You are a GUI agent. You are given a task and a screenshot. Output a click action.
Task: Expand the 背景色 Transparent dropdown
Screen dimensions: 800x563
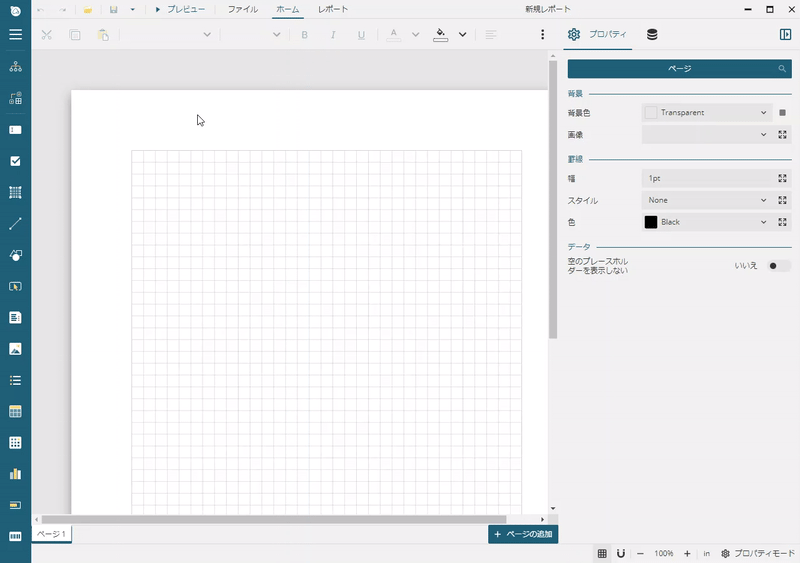706,113
